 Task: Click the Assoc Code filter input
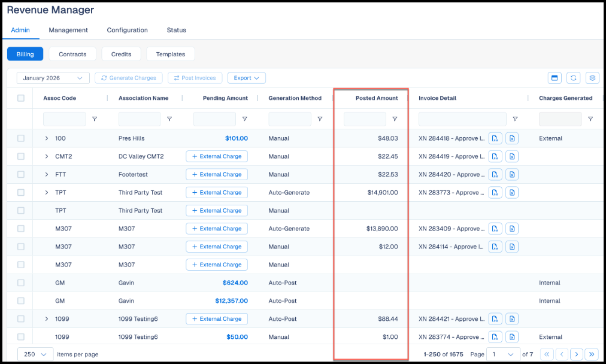pyautogui.click(x=65, y=119)
